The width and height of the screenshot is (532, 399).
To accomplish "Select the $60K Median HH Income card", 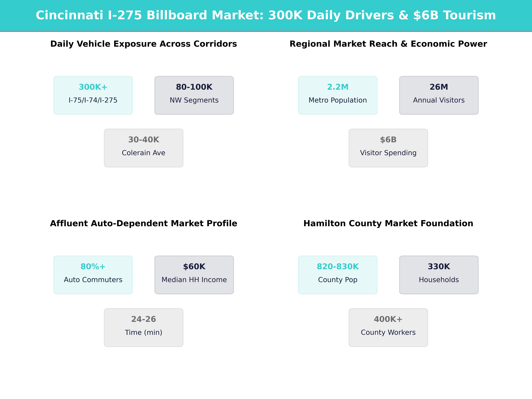I will click(x=194, y=275).
